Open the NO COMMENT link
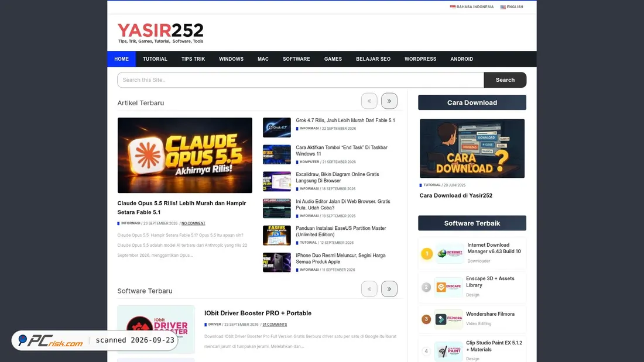 (x=193, y=223)
